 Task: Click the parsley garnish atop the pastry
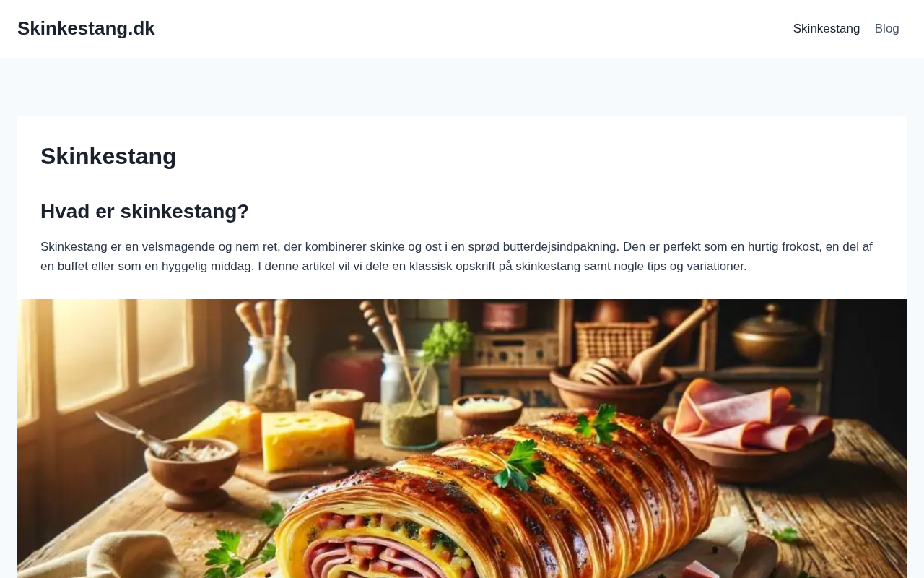[518, 466]
